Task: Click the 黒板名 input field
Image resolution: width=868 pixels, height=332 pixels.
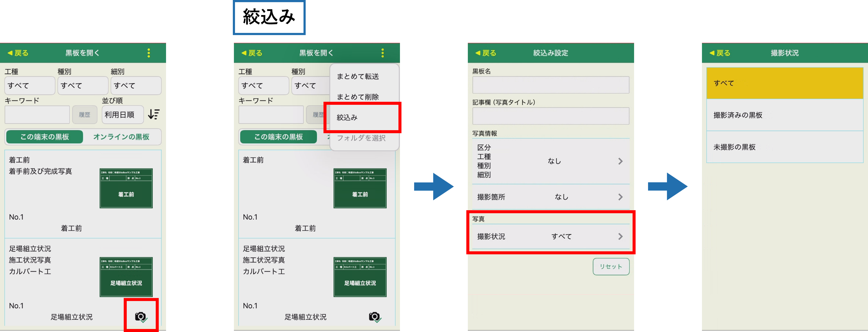Action: click(x=551, y=85)
